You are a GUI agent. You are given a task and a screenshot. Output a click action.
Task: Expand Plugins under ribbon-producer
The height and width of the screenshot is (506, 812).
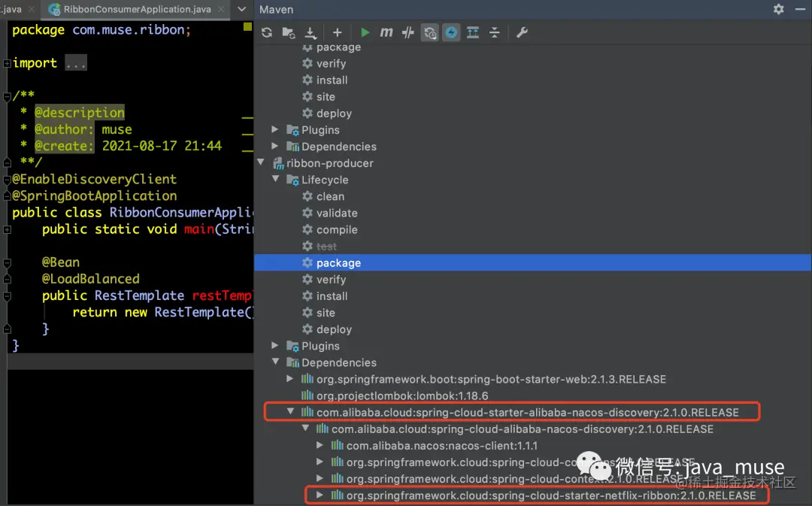tap(275, 345)
